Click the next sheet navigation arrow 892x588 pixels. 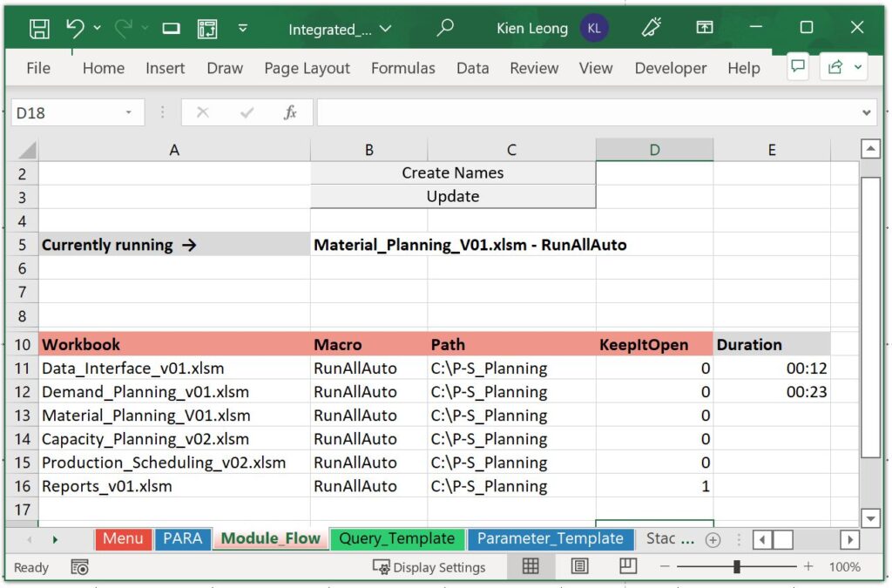click(55, 539)
